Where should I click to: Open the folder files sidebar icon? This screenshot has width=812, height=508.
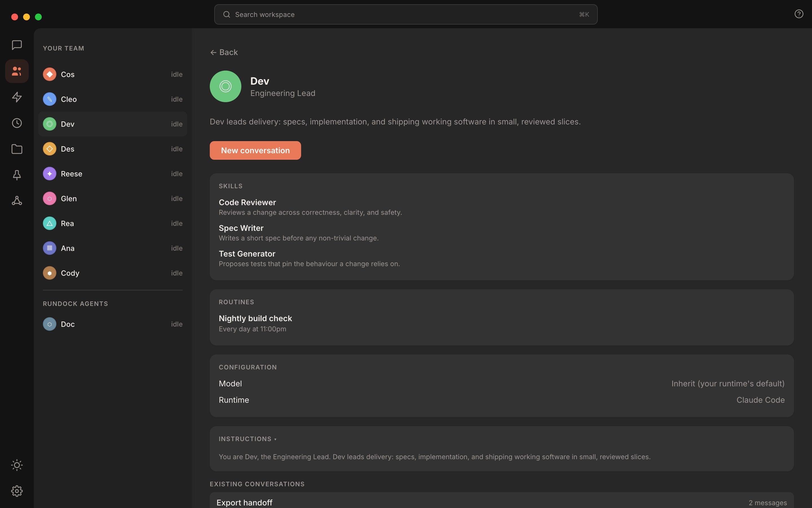point(17,149)
